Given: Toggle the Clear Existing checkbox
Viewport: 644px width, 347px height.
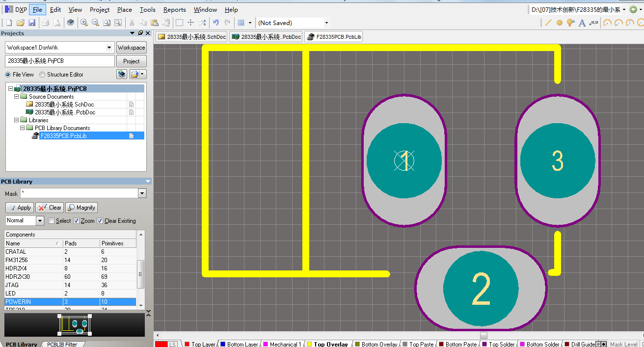Looking at the screenshot, I should tap(100, 221).
